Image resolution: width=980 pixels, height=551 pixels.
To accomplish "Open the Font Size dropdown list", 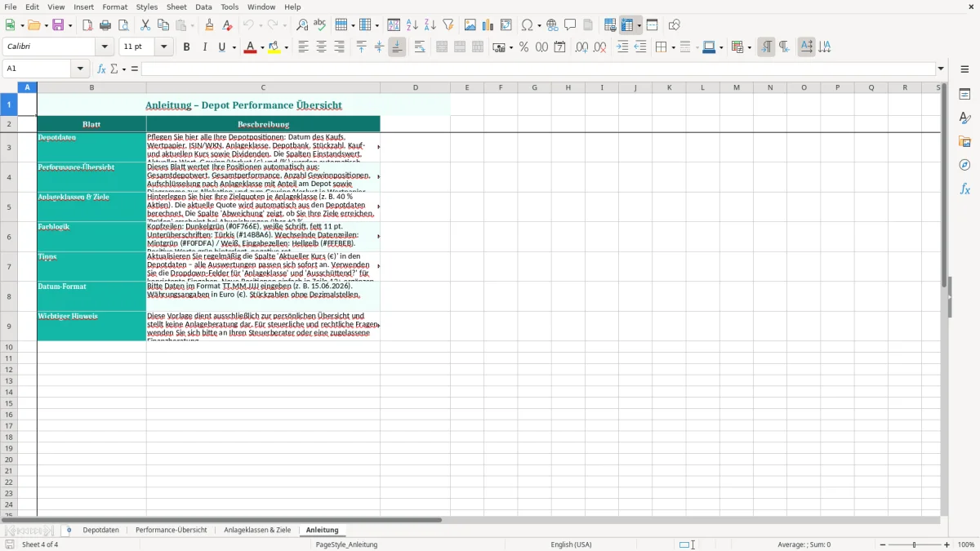I will 163,47.
